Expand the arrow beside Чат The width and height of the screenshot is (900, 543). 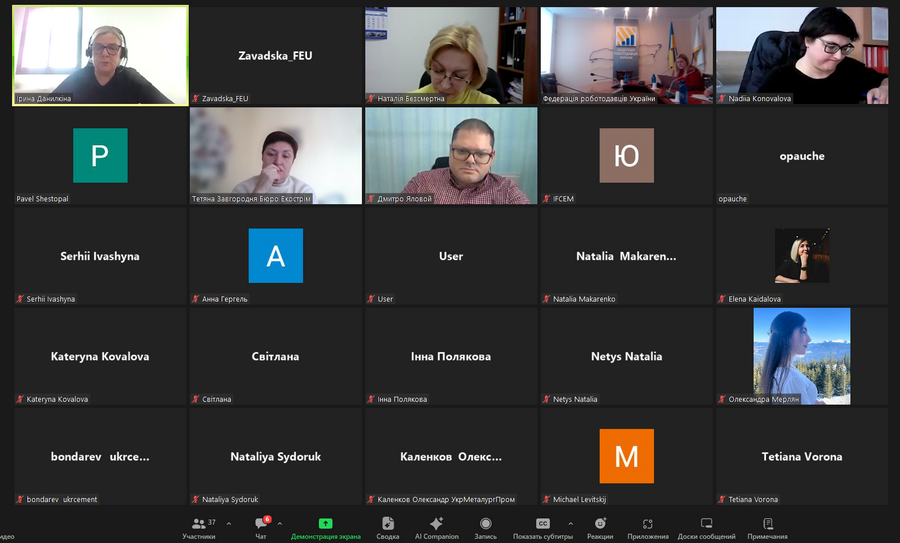(x=279, y=523)
